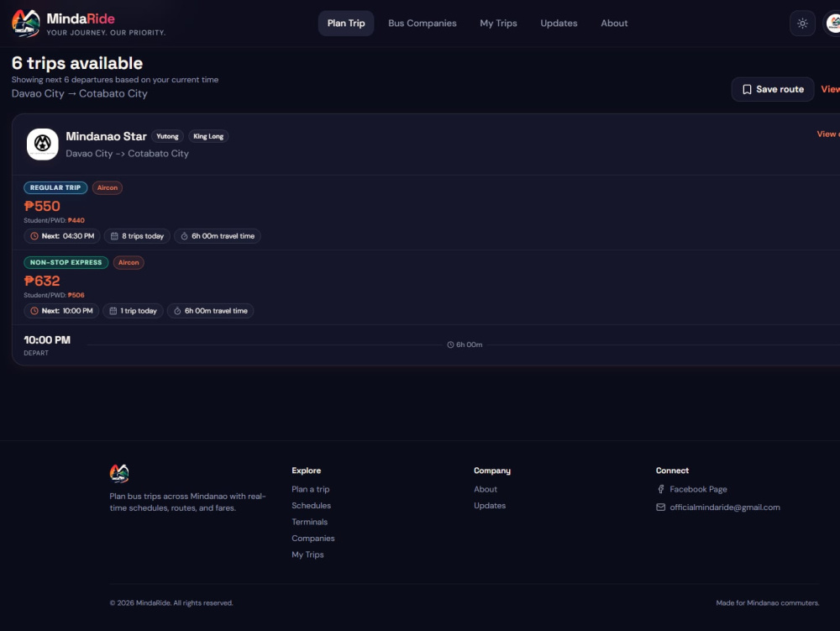Click the Yutong bus tag
840x631 pixels.
tap(167, 136)
